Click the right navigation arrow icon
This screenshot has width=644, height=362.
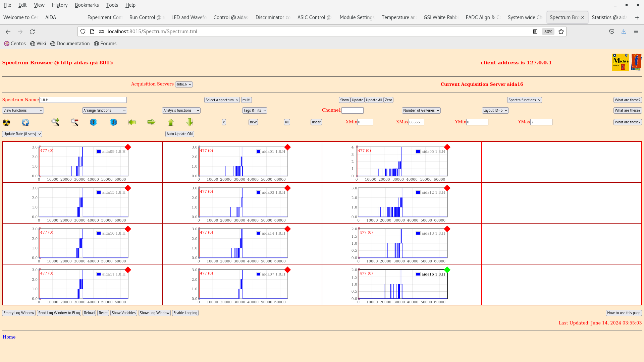click(x=151, y=122)
